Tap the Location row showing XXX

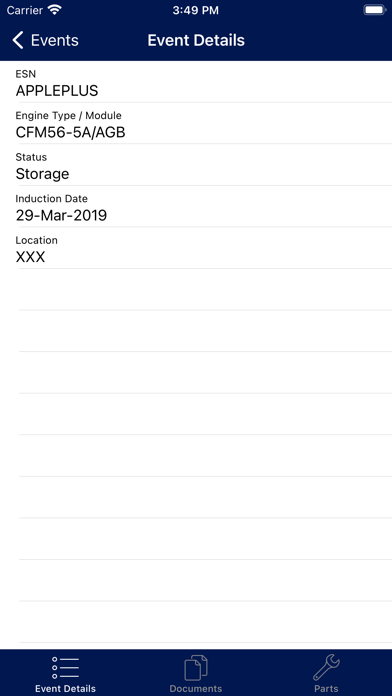196,248
